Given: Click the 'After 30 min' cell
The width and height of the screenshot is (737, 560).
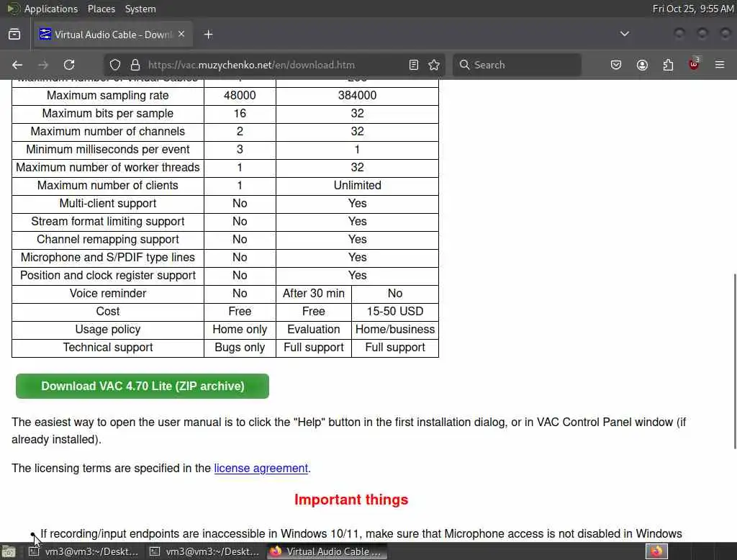Looking at the screenshot, I should pos(314,294).
